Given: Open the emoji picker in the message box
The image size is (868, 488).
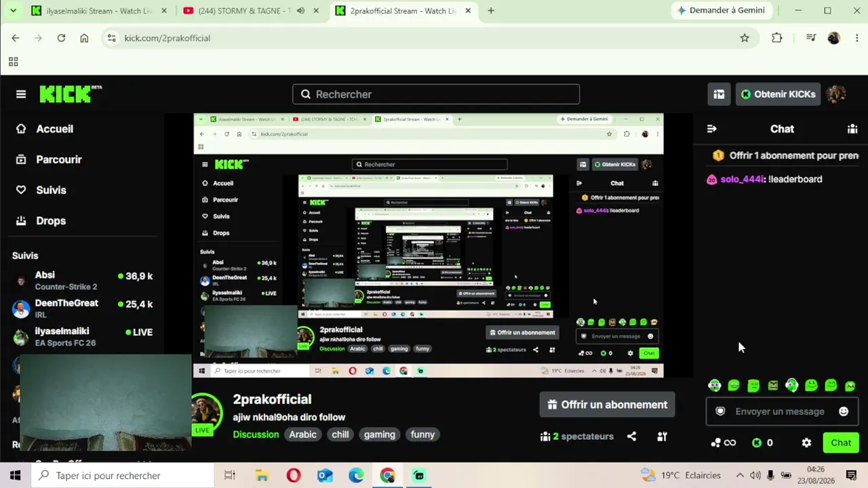Looking at the screenshot, I should coord(844,411).
